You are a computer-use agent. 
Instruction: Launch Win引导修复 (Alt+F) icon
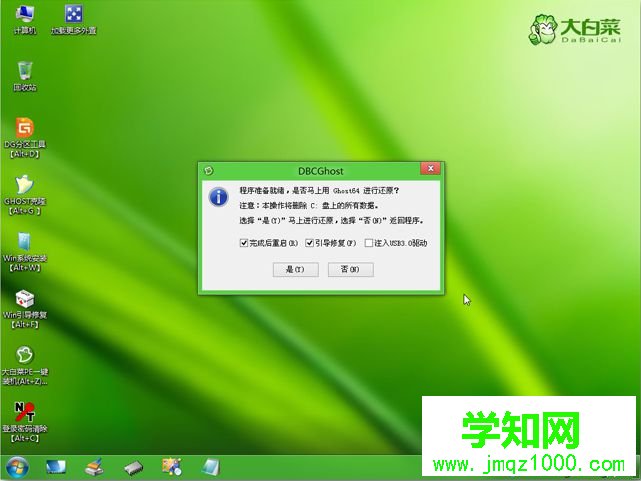coord(25,309)
